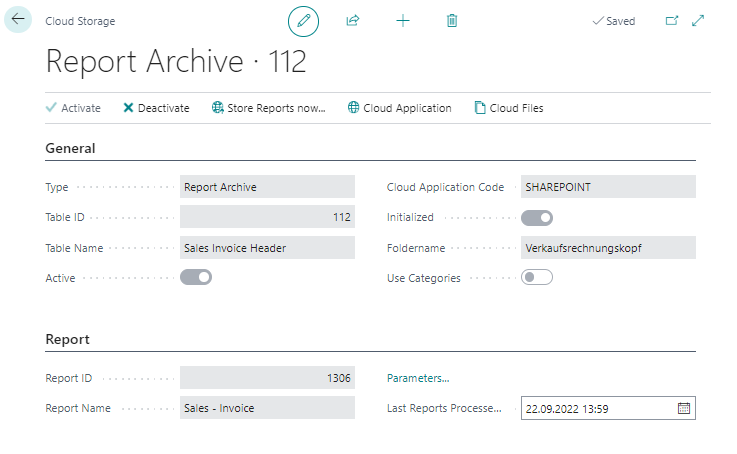This screenshot has width=737, height=454.
Task: Open Cloud Application action
Action: (x=400, y=108)
